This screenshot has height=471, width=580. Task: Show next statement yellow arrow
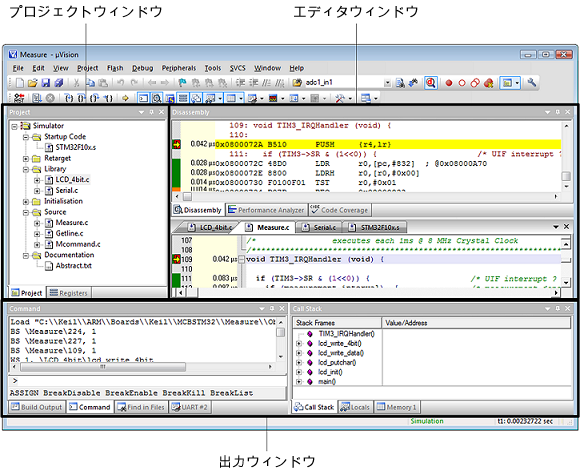click(125, 98)
